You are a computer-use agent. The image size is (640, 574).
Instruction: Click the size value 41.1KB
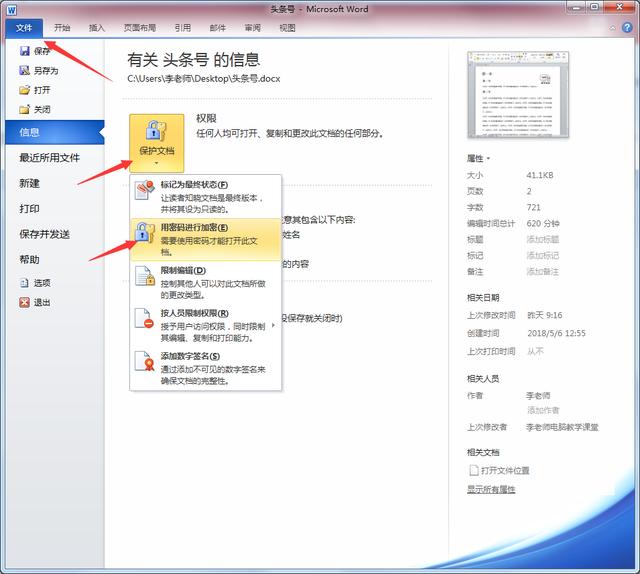(x=540, y=175)
